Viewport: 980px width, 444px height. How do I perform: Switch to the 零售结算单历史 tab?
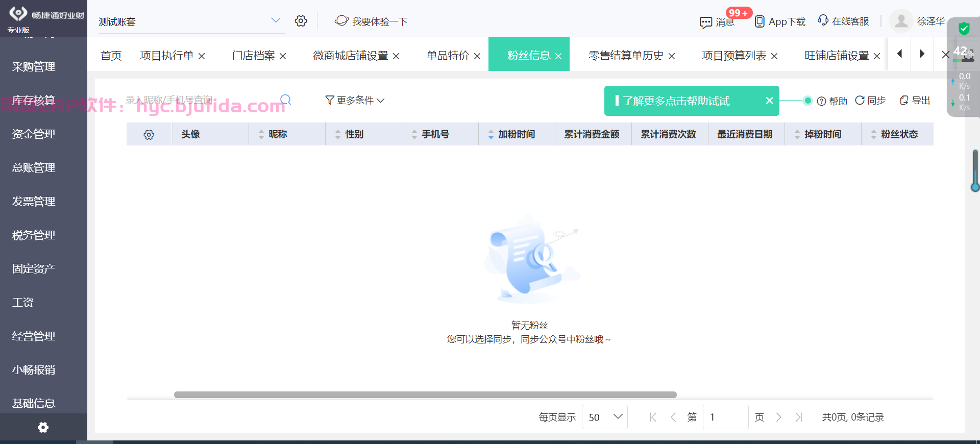tap(626, 55)
